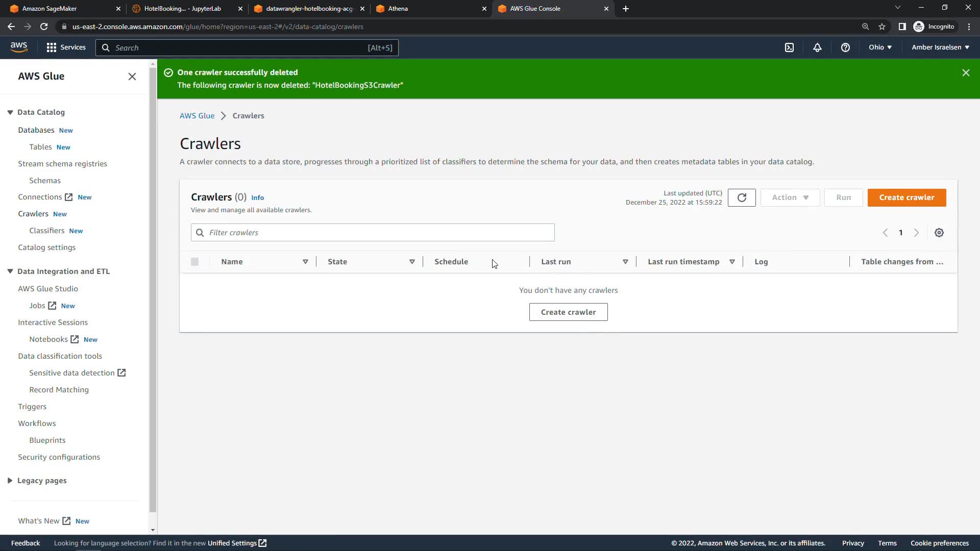
Task: Open the notifications bell
Action: pyautogui.click(x=817, y=47)
